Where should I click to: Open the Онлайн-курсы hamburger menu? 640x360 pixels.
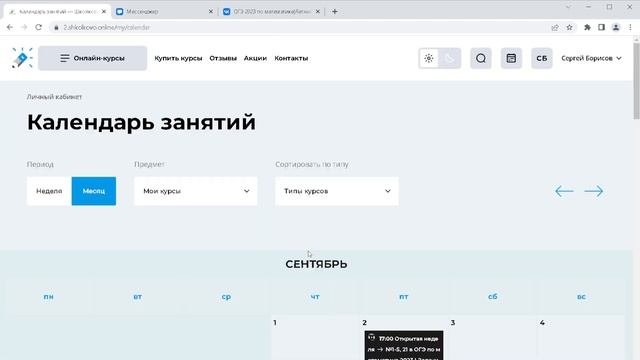(x=93, y=58)
